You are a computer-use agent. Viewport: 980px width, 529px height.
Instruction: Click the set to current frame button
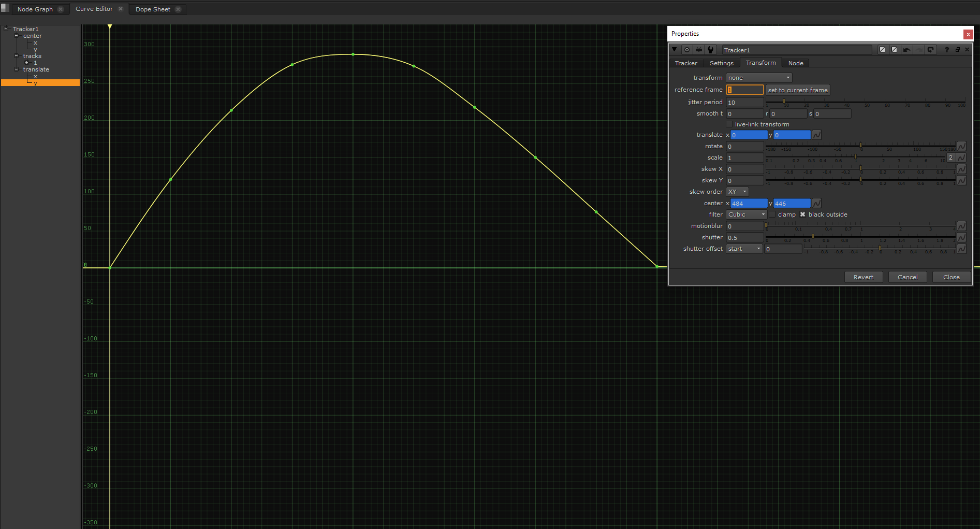798,90
